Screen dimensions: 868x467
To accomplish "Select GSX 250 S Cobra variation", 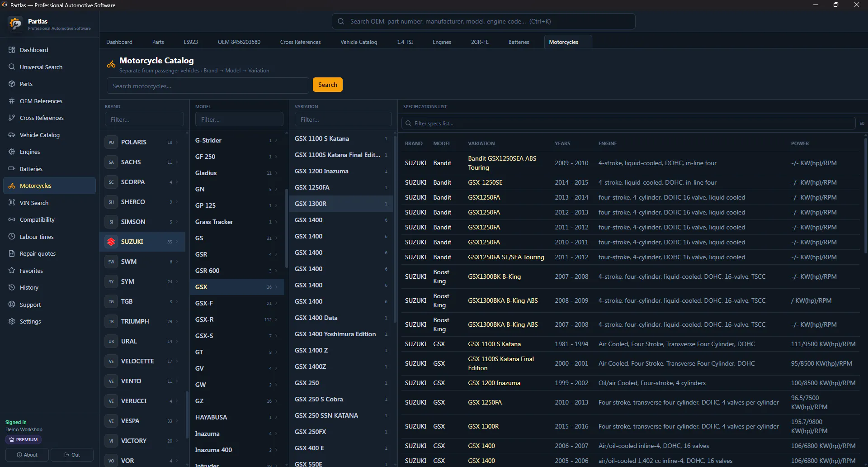I will [341, 399].
